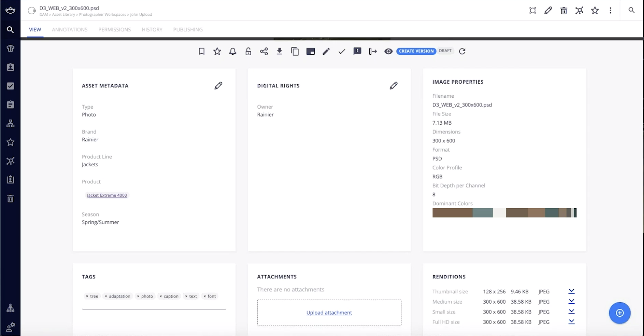Click the share icon in toolbar
This screenshot has height=336, width=644.
(264, 51)
